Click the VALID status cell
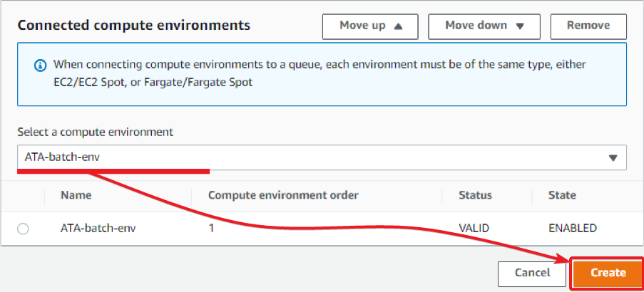This screenshot has height=292, width=644. tap(474, 229)
